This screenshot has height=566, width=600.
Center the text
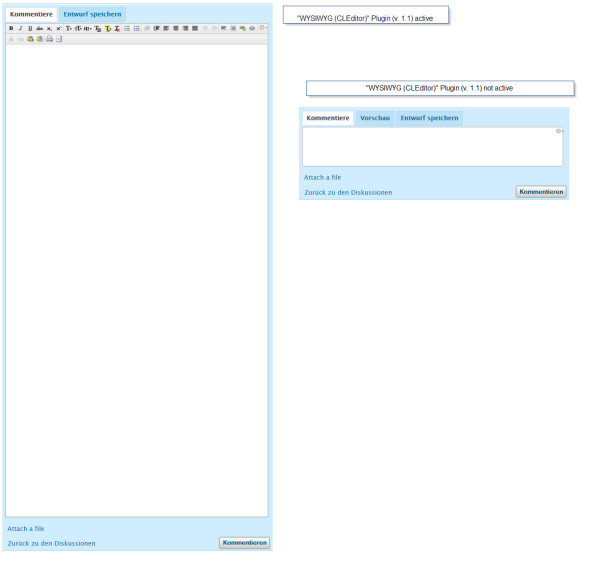point(176,28)
